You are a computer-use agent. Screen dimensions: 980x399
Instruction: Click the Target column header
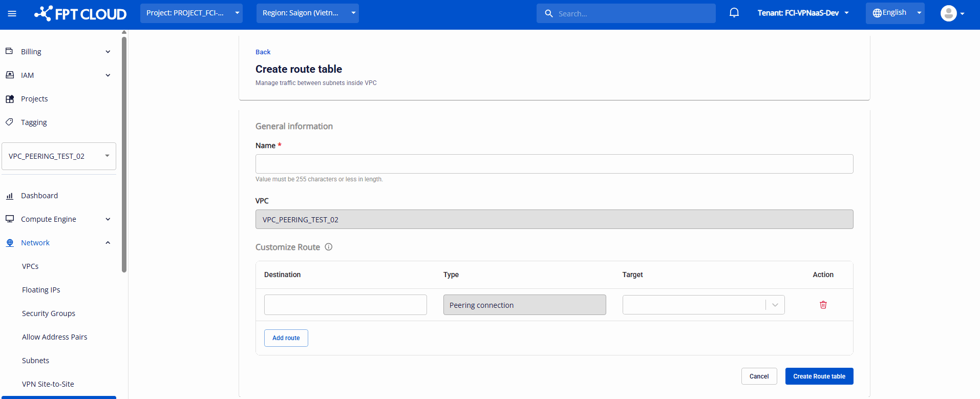(x=633, y=275)
